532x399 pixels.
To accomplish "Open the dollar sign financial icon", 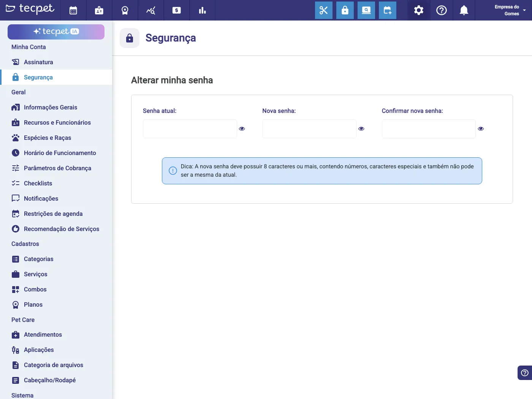I will click(177, 10).
